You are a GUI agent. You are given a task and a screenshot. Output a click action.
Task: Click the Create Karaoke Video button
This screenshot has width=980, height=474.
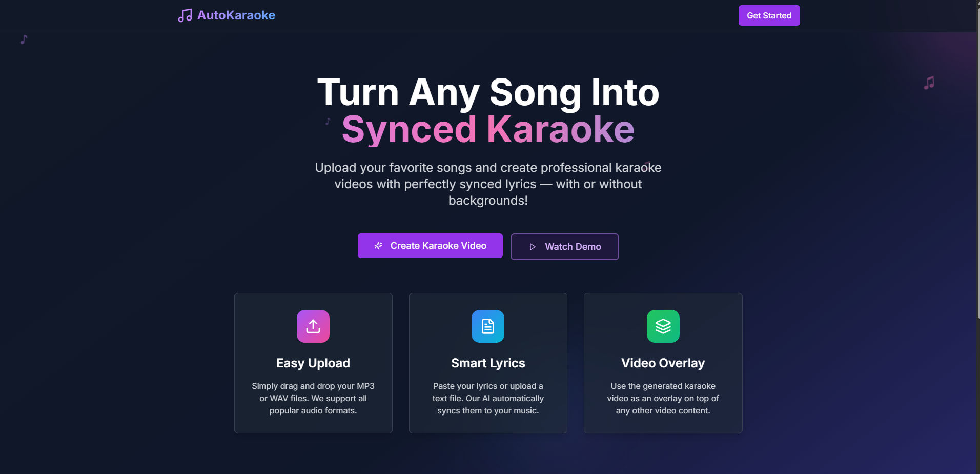coord(430,246)
